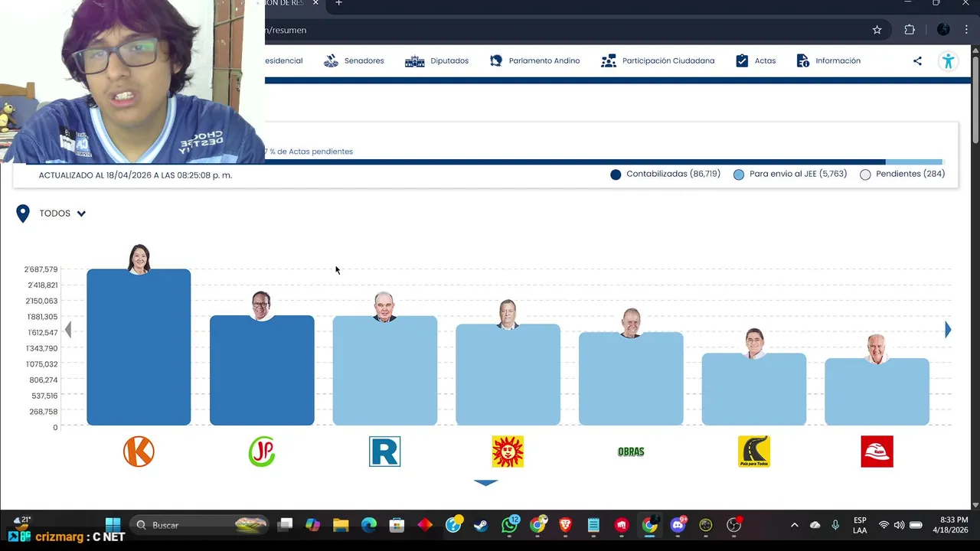Screen dimensions: 980x551
Task: Click the microphone tray icon
Action: coord(835,525)
